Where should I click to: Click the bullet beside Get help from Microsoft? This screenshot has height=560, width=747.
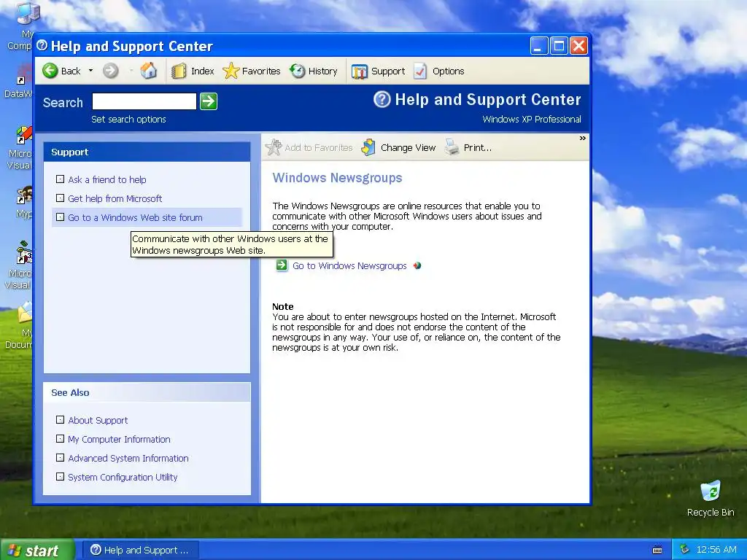60,198
